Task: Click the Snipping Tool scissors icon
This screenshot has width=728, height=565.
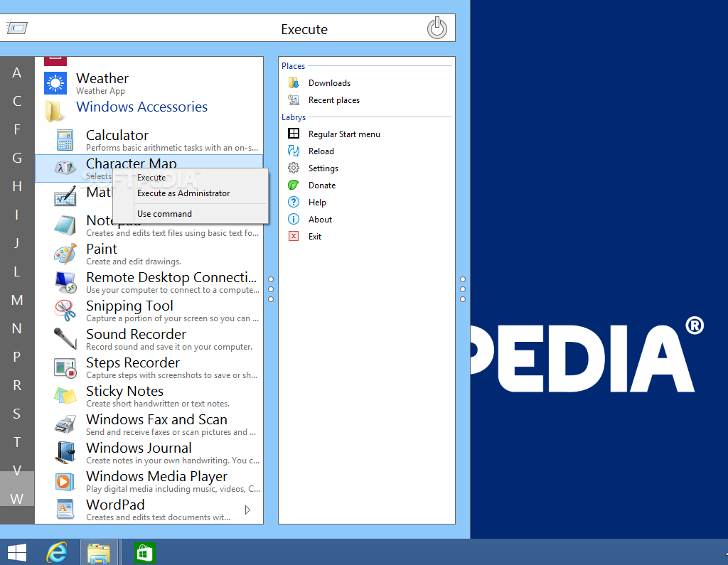Action: (x=65, y=311)
